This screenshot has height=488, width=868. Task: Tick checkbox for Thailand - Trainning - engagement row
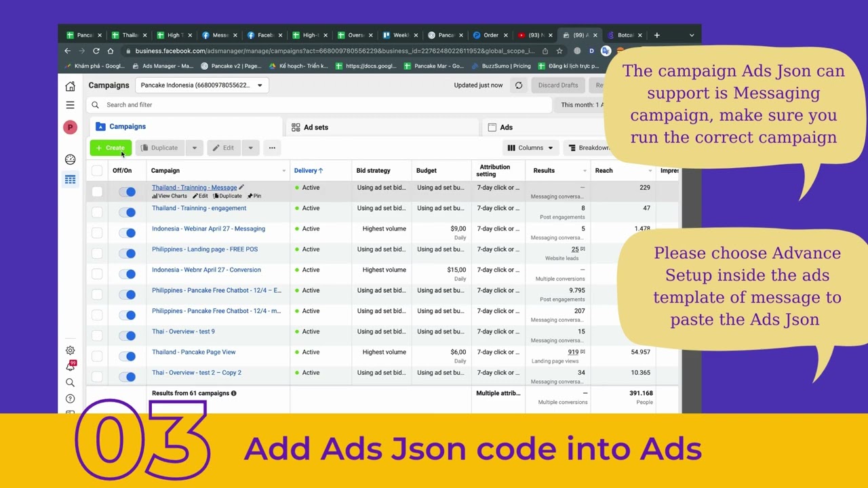97,212
